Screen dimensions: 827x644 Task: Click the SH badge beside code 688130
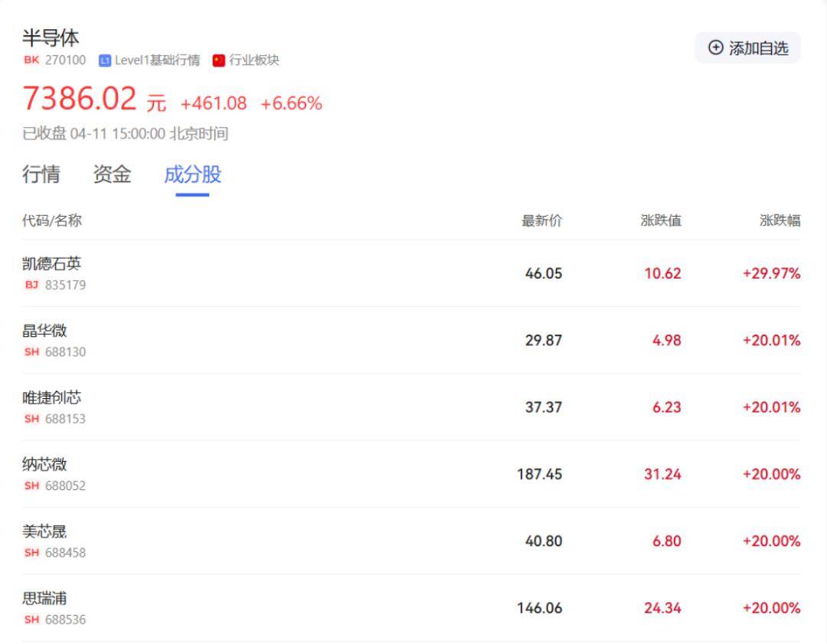tap(31, 351)
